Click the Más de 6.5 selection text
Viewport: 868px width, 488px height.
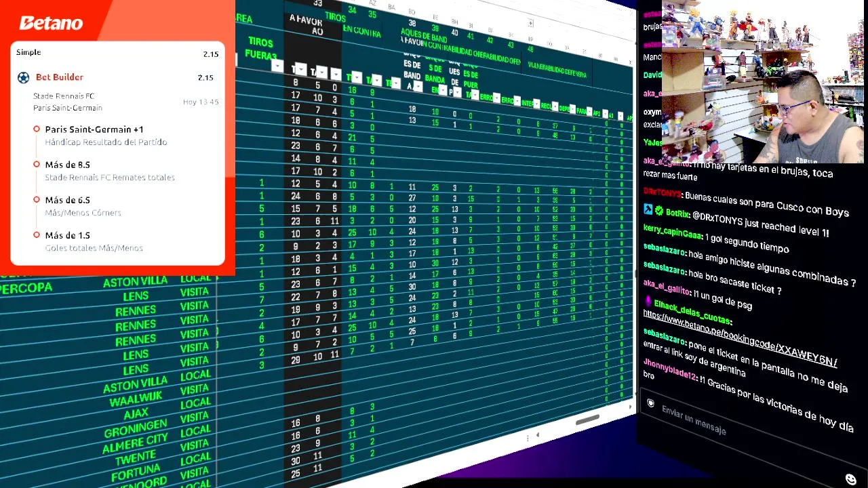[67, 199]
